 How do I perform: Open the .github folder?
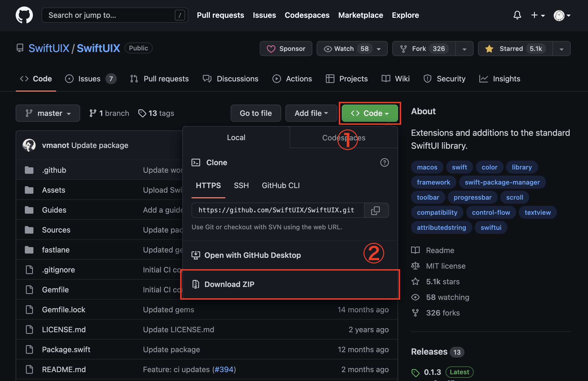(x=54, y=170)
